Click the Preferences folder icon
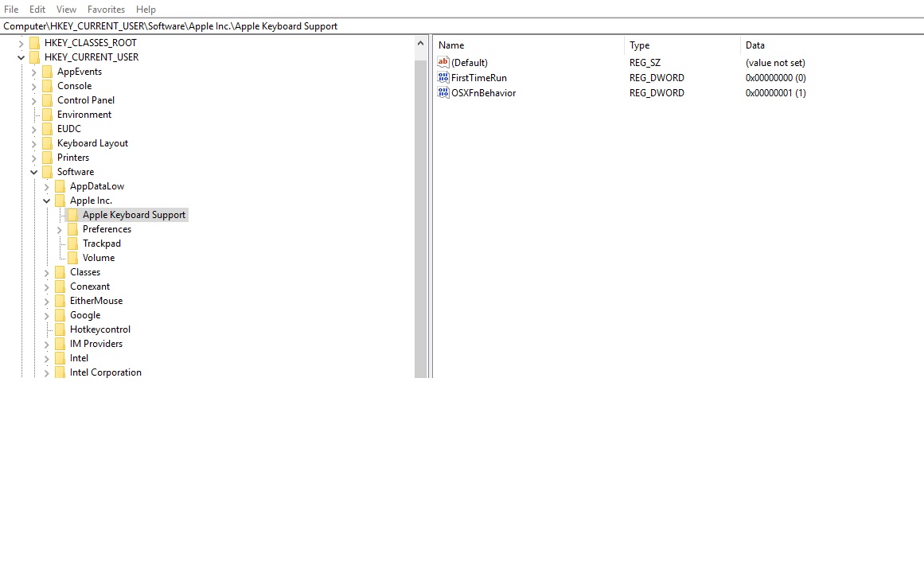 [72, 229]
